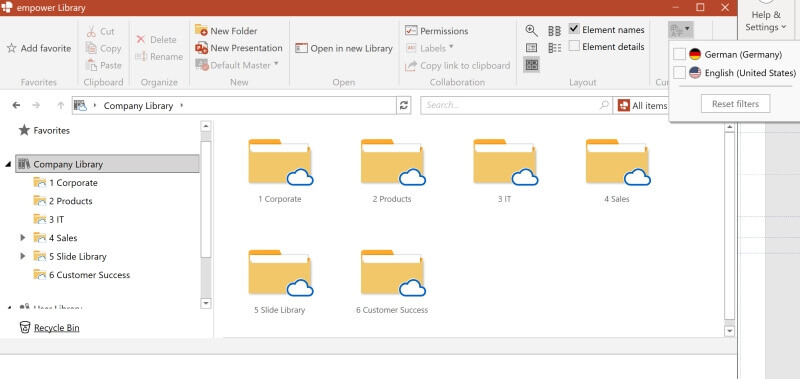Click the tree pane scroll up arrow
This screenshot has height=379, width=800.
tap(206, 125)
